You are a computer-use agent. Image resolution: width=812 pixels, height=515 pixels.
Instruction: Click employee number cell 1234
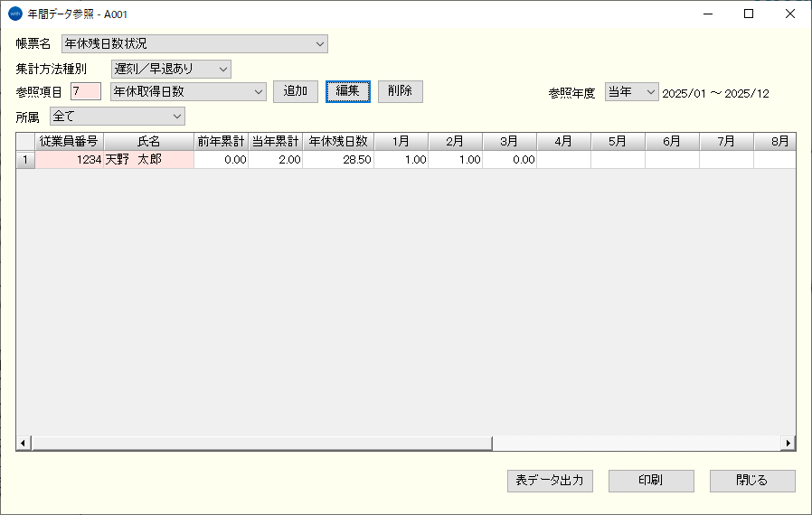70,160
